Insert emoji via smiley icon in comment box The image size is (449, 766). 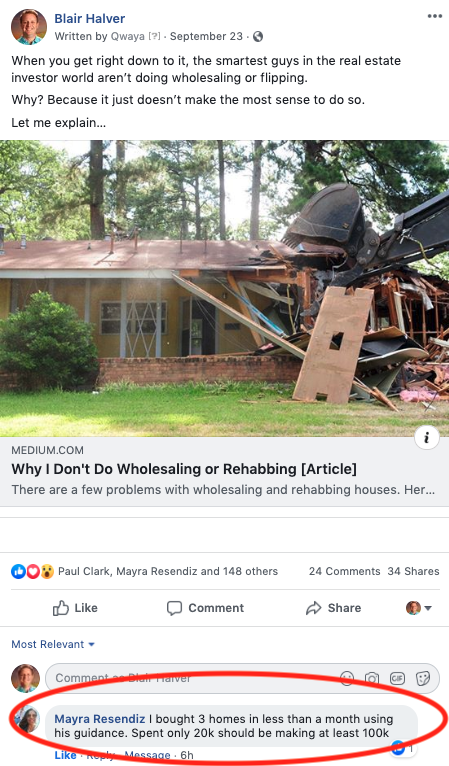(x=347, y=678)
